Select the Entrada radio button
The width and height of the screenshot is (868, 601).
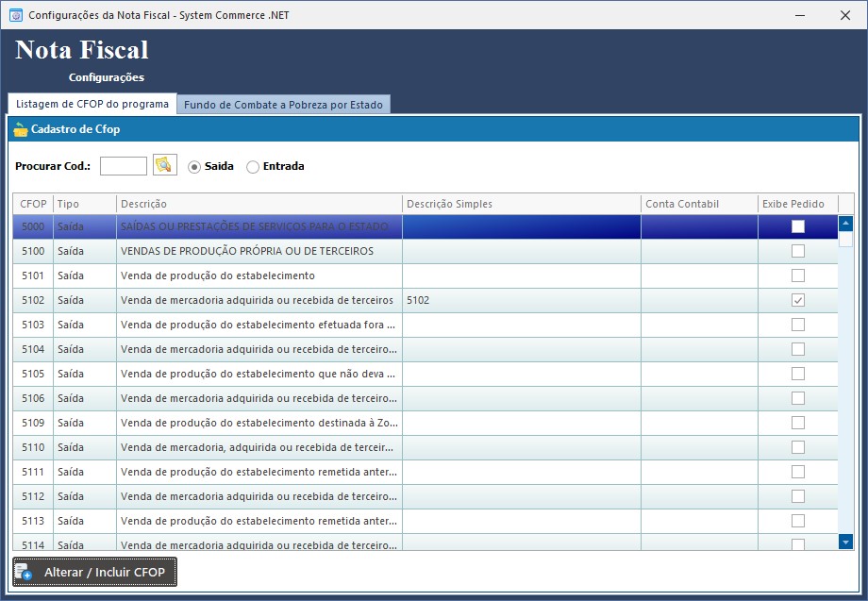coord(252,166)
